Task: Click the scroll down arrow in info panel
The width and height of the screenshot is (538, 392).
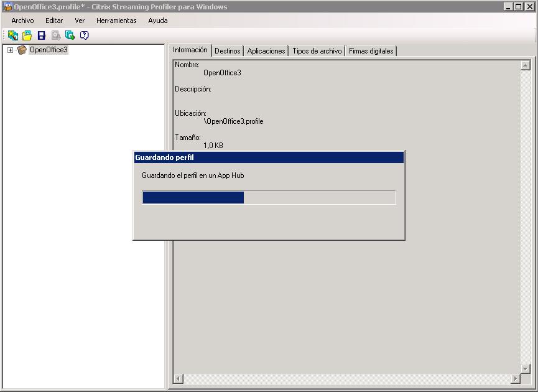Action: coord(526,369)
